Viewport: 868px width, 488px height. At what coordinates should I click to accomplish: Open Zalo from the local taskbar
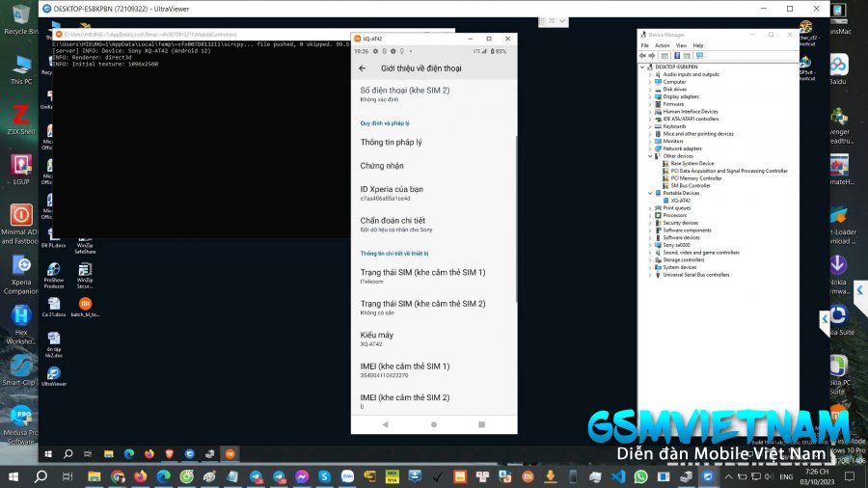coord(347,476)
